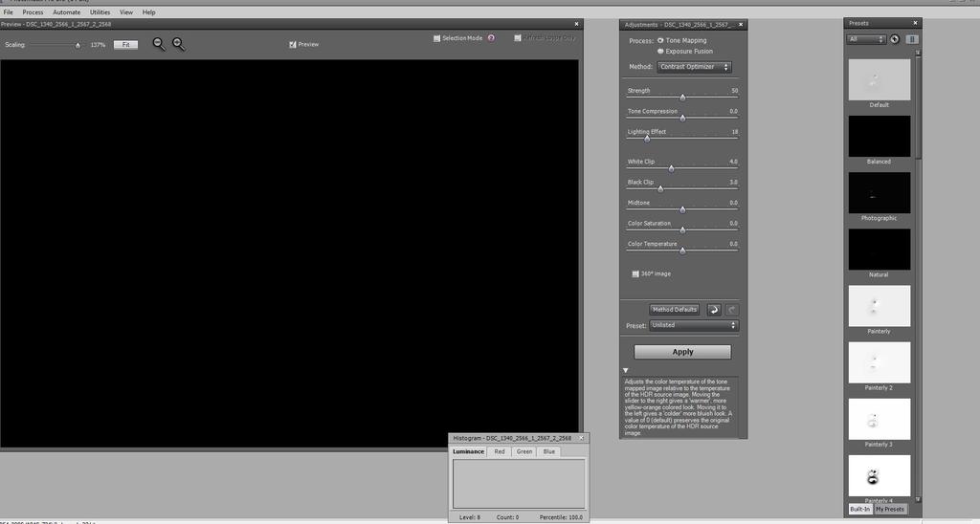Click the undo arrow beside Method Defaults
This screenshot has width=980, height=524.
[x=714, y=310]
